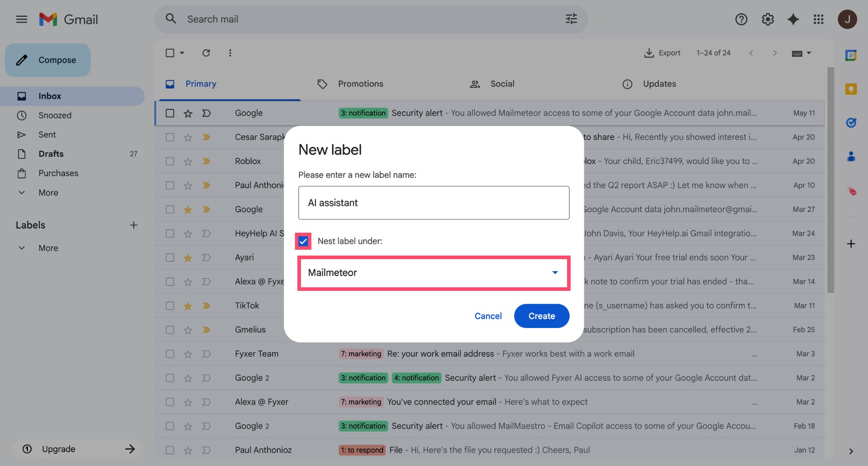This screenshot has width=868, height=466.
Task: Expand More under Labels section
Action: tap(48, 248)
